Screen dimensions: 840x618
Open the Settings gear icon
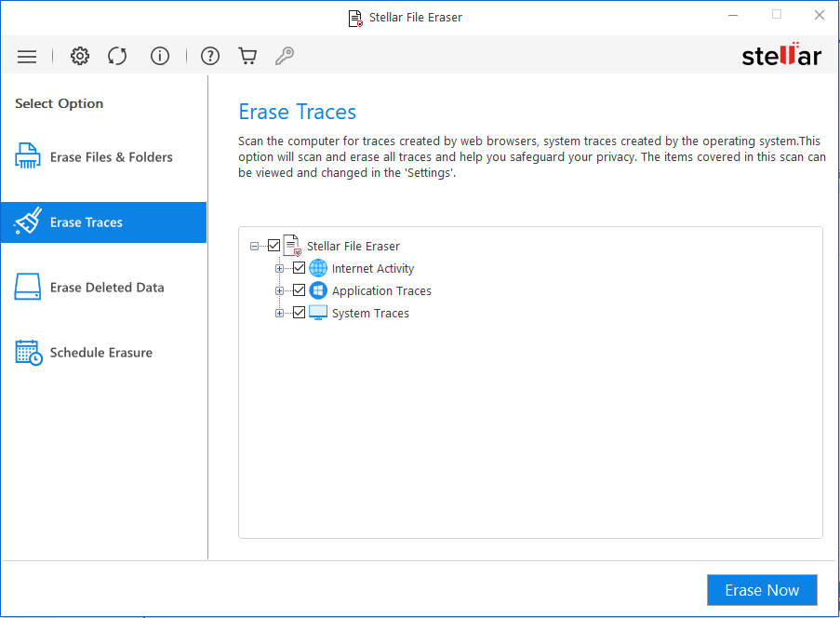click(x=80, y=56)
